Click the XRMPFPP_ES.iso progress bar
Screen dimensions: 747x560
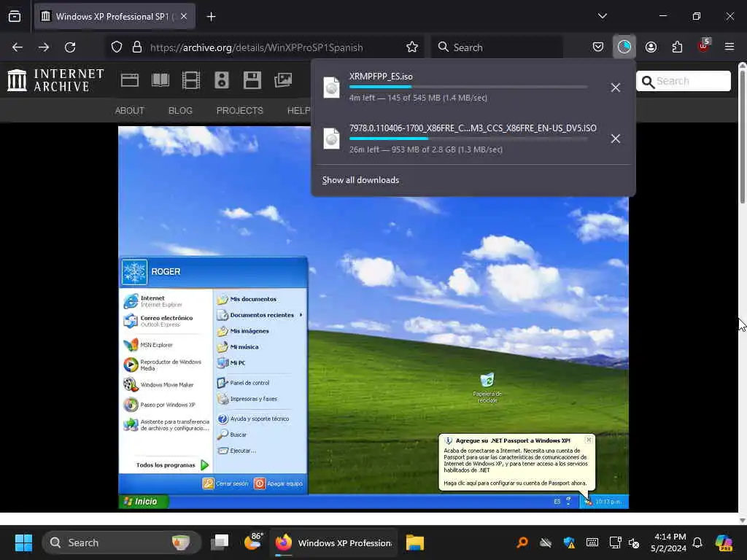(468, 87)
